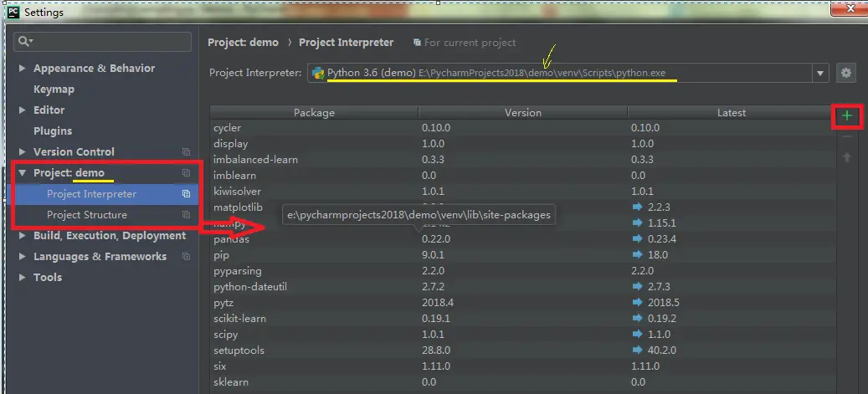Expand the Appearance & Behavior section
This screenshot has height=394, width=868.
coord(22,68)
